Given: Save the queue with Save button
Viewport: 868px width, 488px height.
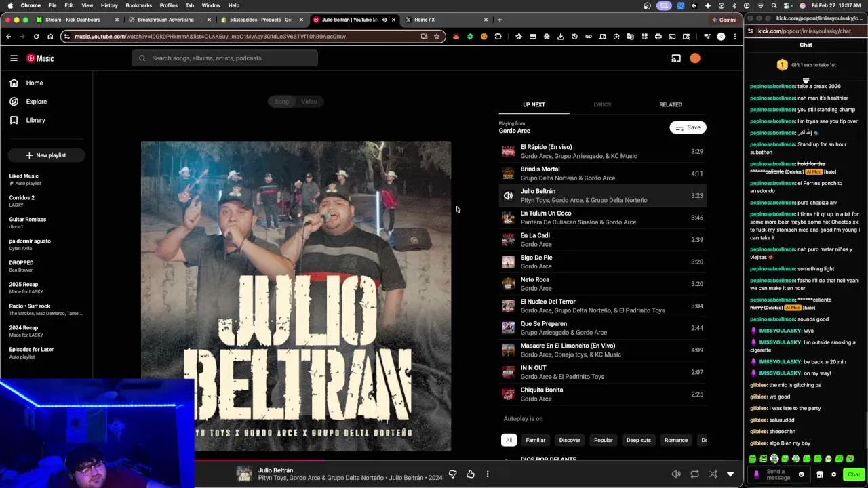Looking at the screenshot, I should pos(688,127).
